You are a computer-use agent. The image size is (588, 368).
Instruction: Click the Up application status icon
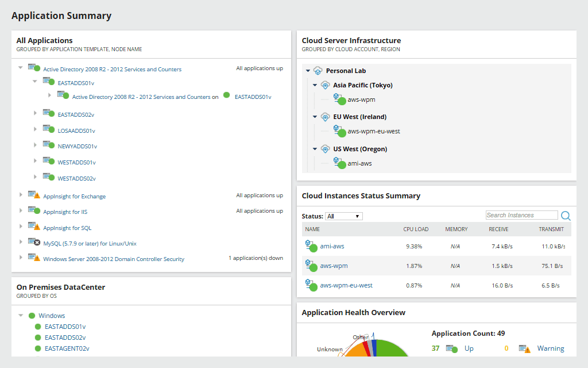(x=451, y=349)
